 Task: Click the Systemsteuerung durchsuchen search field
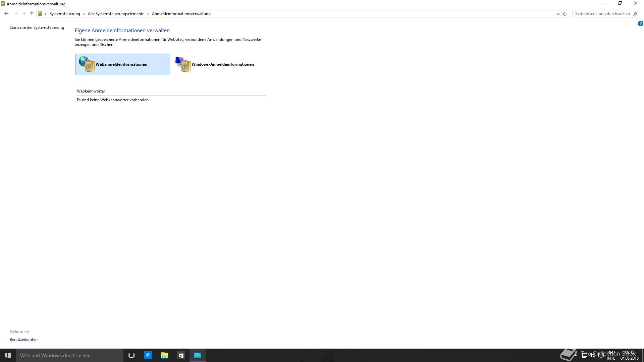pyautogui.click(x=602, y=14)
